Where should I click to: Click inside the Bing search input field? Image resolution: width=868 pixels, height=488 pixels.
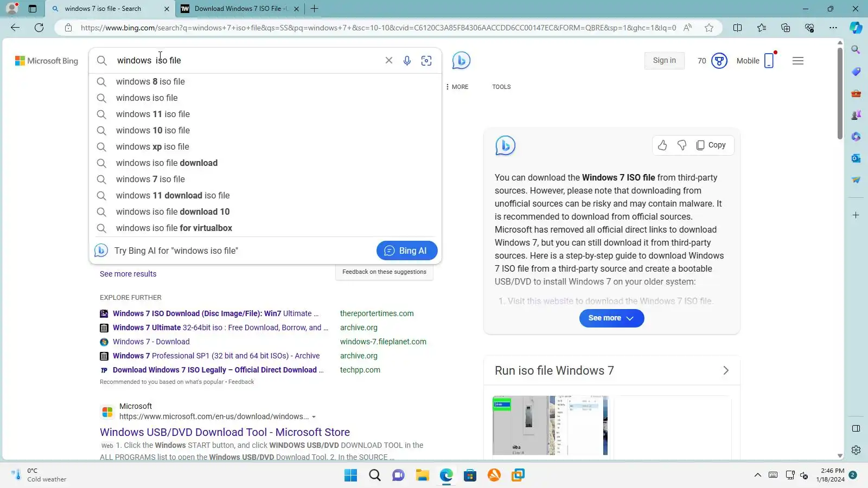(x=247, y=60)
